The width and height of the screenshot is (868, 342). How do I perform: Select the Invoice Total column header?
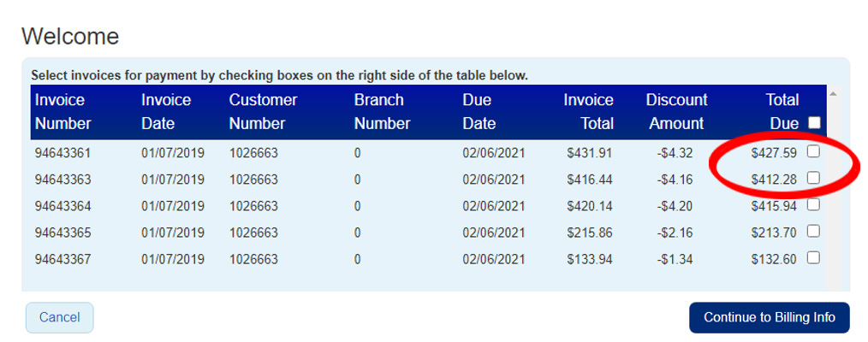[588, 112]
